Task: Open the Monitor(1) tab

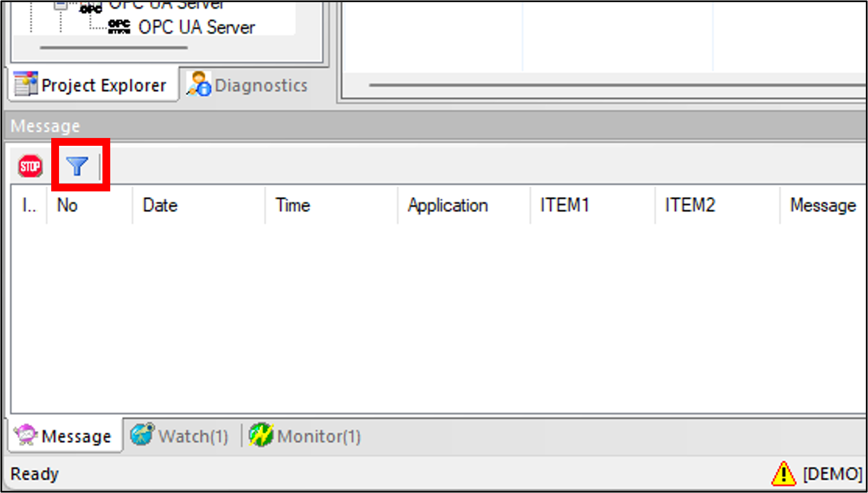Action: pos(306,436)
